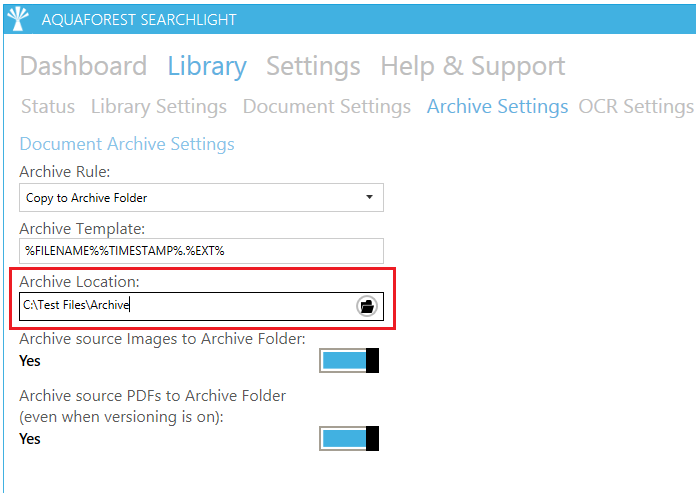Click the Aquaforest logo icon in title bar
The width and height of the screenshot is (696, 493).
(x=18, y=19)
